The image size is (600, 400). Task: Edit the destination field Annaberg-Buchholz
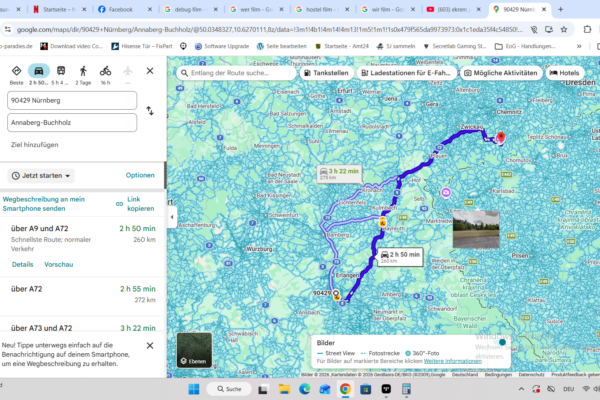pos(72,122)
